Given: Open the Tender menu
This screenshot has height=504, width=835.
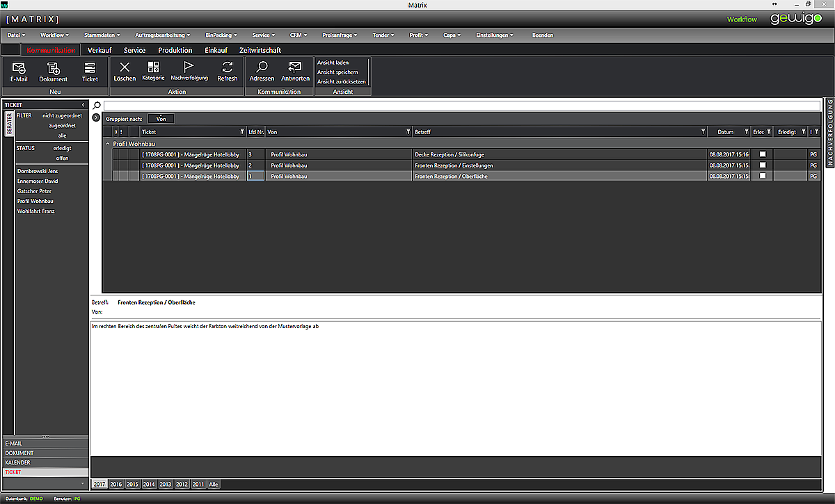Looking at the screenshot, I should [x=383, y=35].
